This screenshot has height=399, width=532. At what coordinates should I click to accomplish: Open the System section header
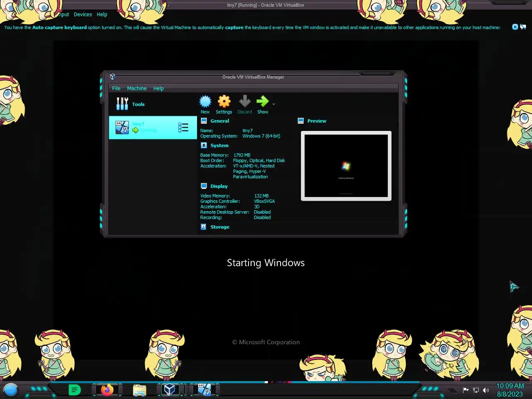coord(219,145)
